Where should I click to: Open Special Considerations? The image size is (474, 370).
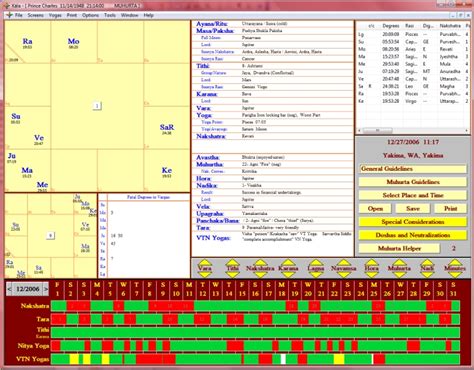[413, 222]
